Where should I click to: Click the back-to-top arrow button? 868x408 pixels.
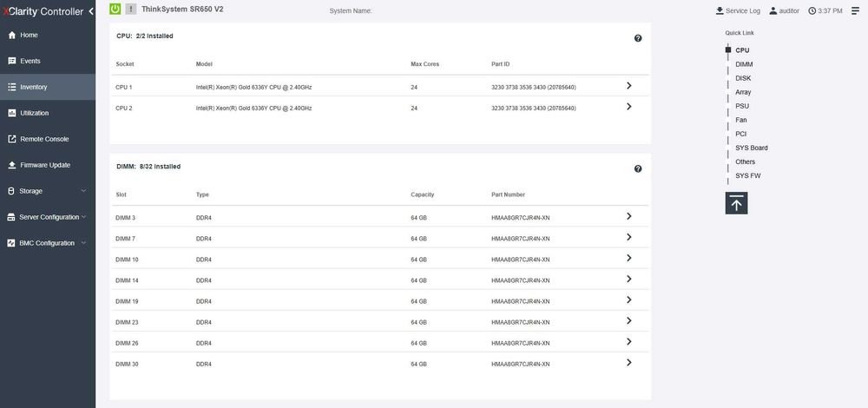736,203
